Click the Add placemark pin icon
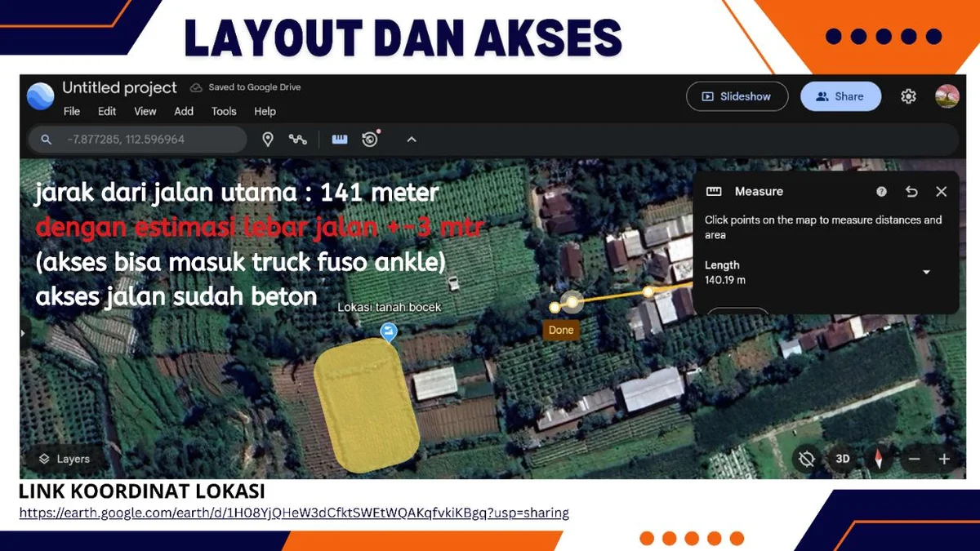 point(267,140)
